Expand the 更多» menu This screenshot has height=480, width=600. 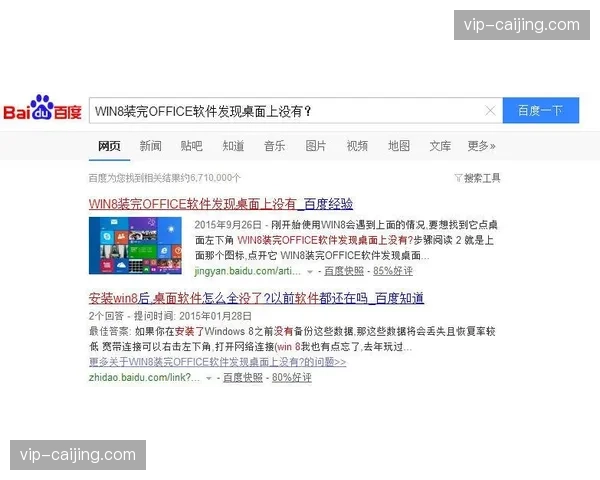[x=481, y=146]
